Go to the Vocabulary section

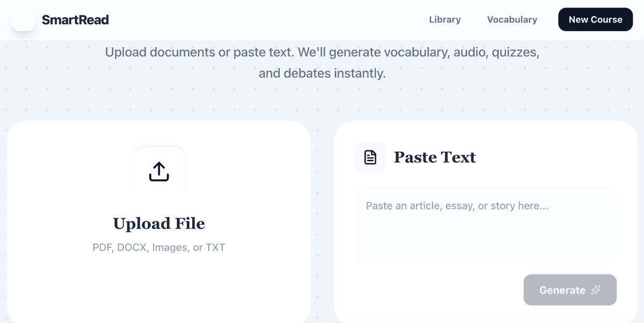click(x=512, y=20)
